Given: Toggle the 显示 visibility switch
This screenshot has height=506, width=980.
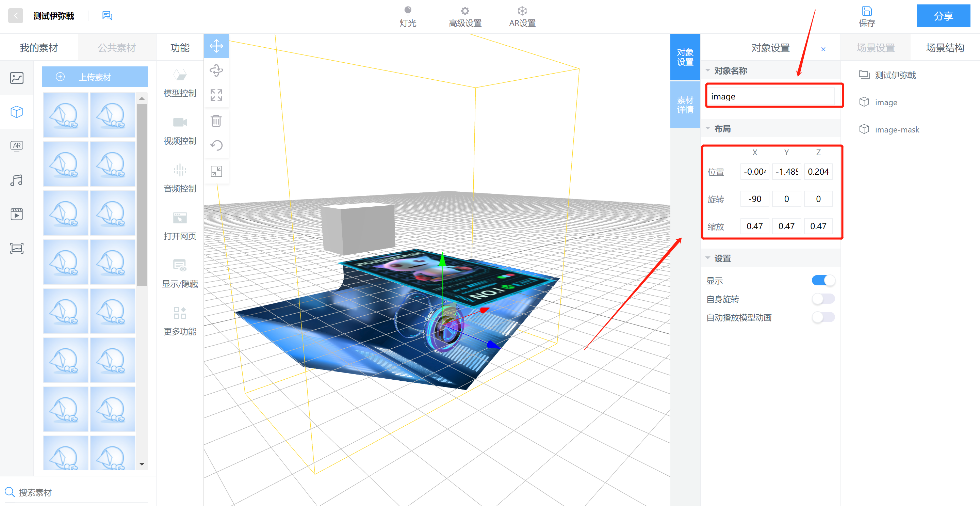Looking at the screenshot, I should [x=823, y=281].
